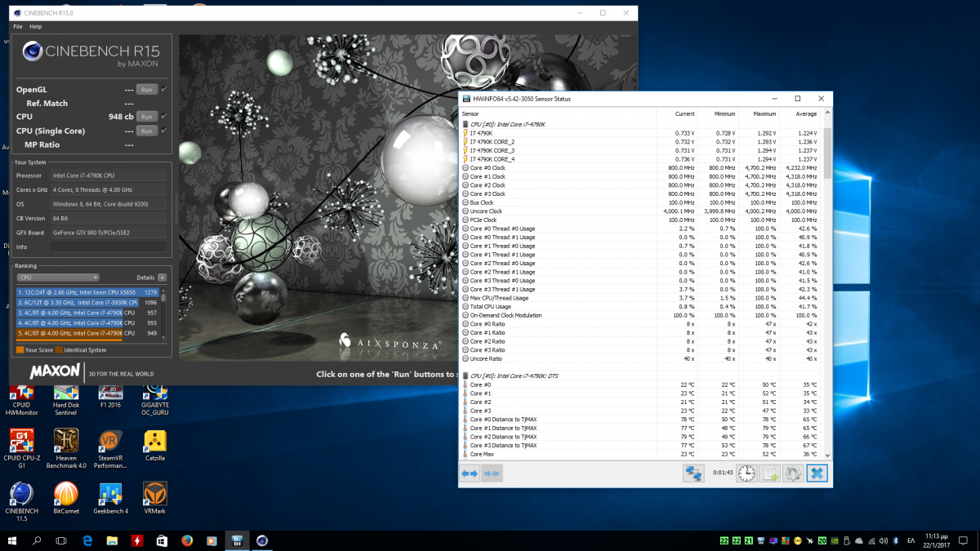980x551 pixels.
Task: Select ranking entry with score 957
Action: pyautogui.click(x=87, y=313)
